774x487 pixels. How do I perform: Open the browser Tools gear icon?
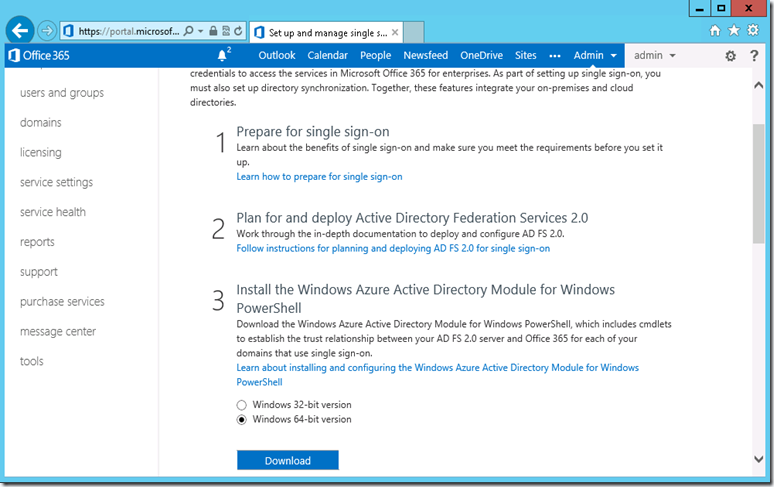coord(753,31)
